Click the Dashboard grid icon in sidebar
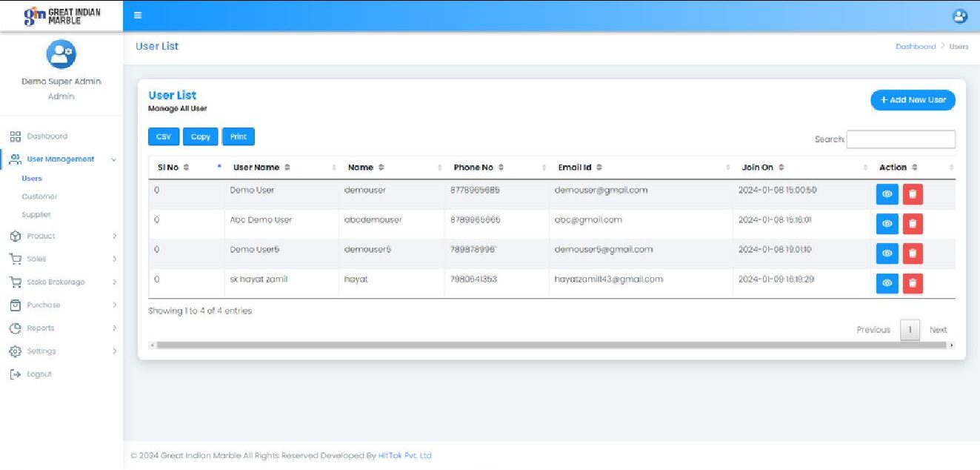The width and height of the screenshot is (980, 470). 15,136
